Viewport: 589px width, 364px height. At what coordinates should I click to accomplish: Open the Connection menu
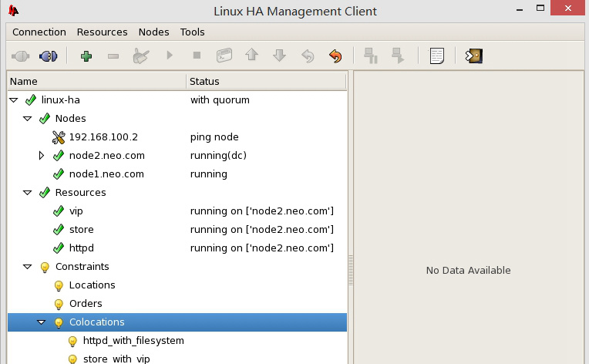coord(39,32)
